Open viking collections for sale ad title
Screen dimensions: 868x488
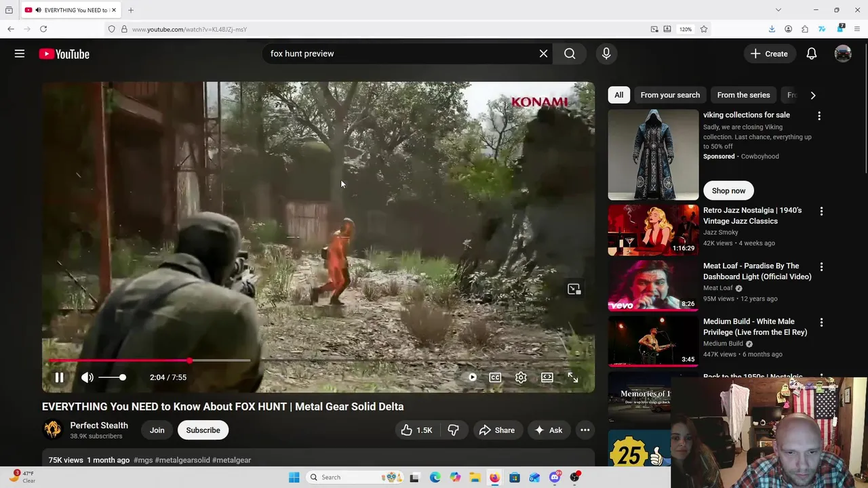[747, 115]
